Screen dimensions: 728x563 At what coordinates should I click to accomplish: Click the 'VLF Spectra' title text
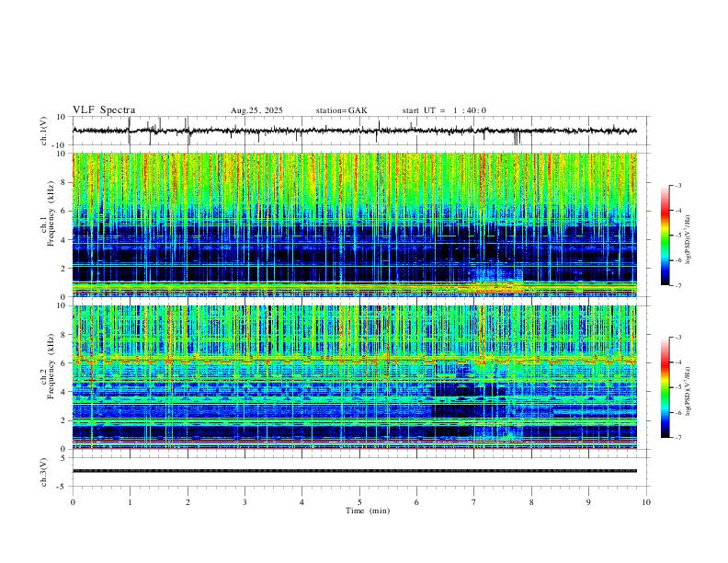pos(104,110)
